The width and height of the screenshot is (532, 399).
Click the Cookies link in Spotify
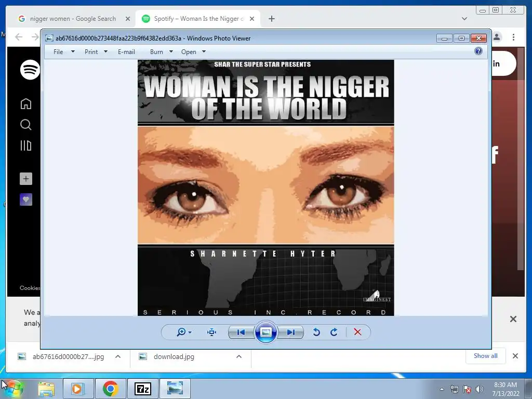pyautogui.click(x=30, y=288)
